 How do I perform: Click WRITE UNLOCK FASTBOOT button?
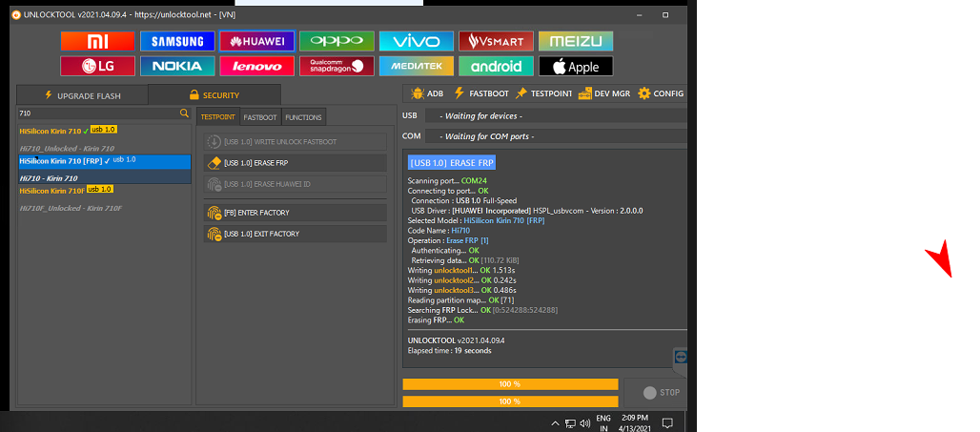coord(295,142)
